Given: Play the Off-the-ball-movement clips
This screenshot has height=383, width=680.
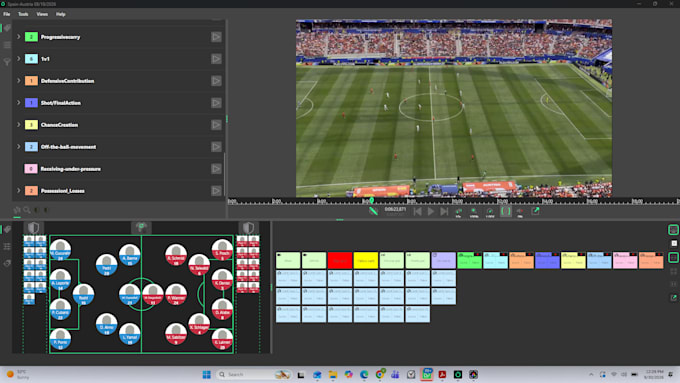Looking at the screenshot, I should pyautogui.click(x=216, y=147).
